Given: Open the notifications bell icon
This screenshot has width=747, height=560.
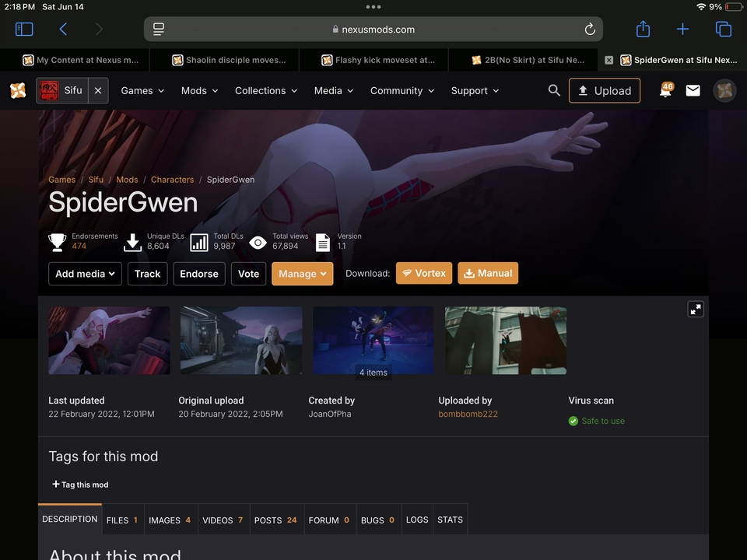Looking at the screenshot, I should (x=665, y=91).
